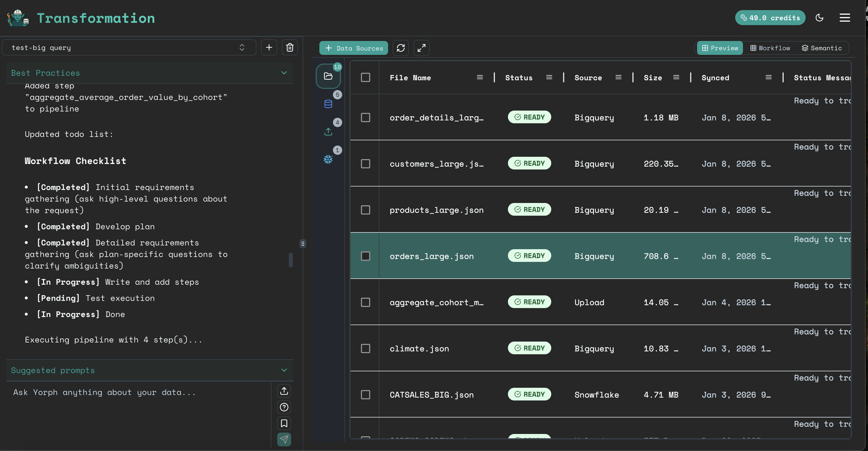Collapse the Best Practices section
Viewport: 868px width, 451px height.
[x=284, y=73]
